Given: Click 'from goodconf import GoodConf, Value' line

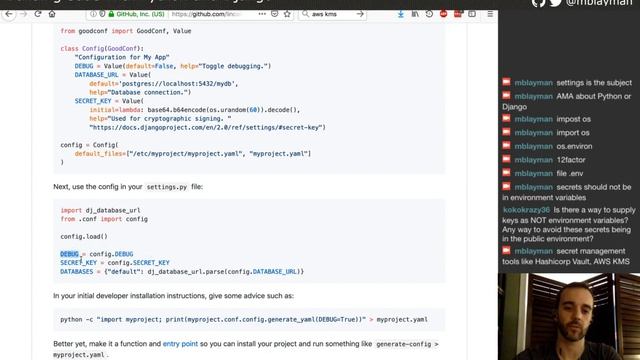Looking at the screenshot, I should 126,31.
